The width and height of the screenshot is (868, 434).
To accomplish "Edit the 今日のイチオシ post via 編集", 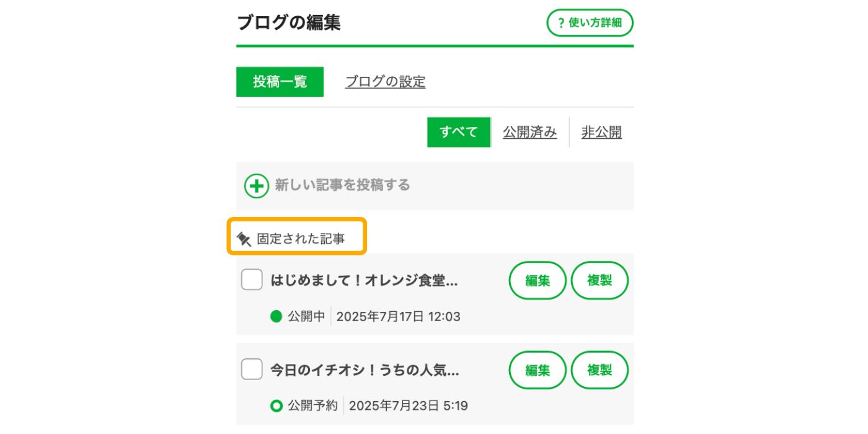I will click(538, 370).
